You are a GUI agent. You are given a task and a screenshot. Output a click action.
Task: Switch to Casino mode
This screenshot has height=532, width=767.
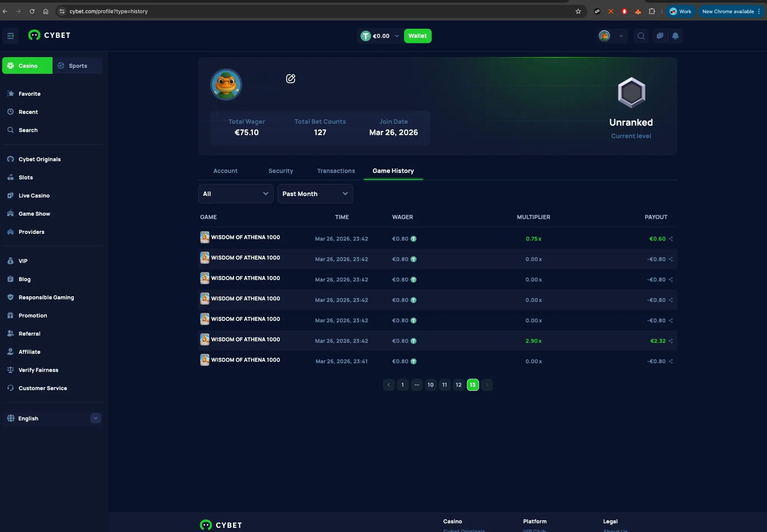(x=27, y=66)
